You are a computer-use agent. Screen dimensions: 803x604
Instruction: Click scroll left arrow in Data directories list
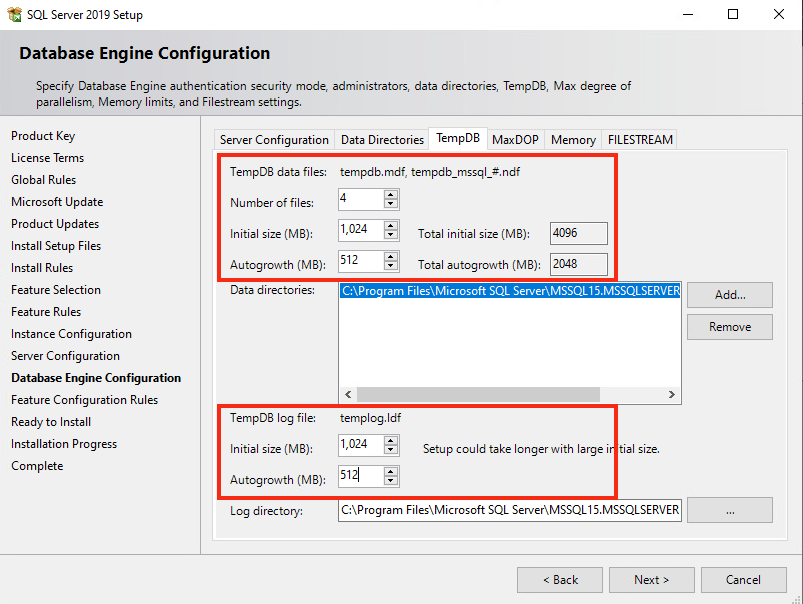point(348,394)
